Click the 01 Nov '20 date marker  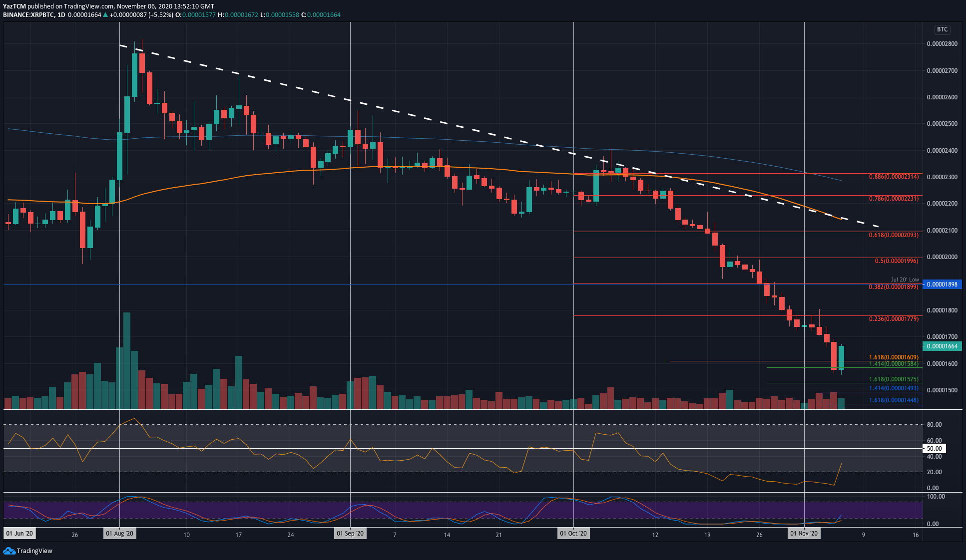click(804, 534)
